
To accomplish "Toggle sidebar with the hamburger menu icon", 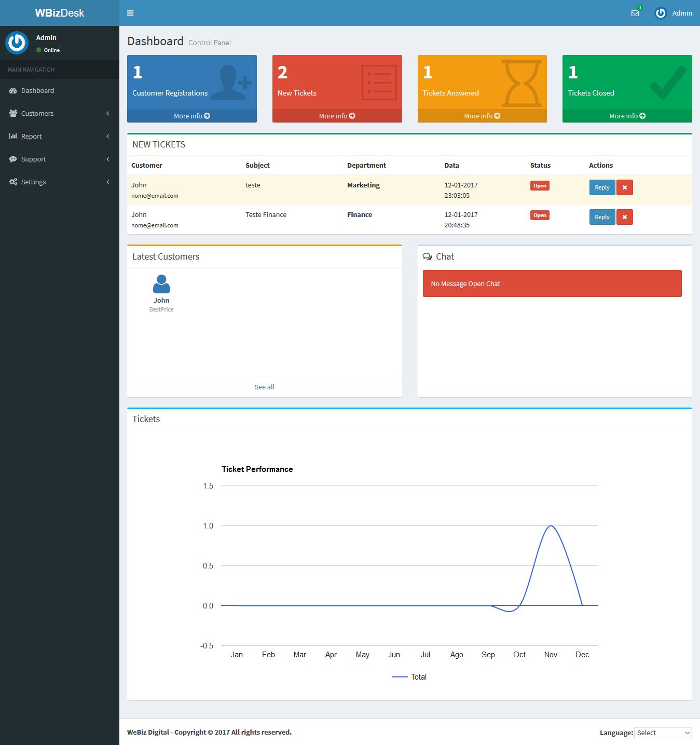I will click(130, 13).
